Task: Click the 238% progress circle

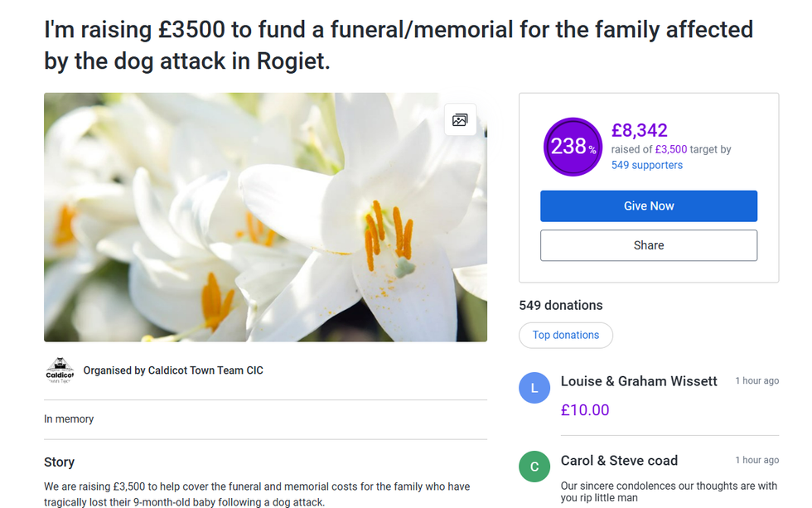Action: (573, 147)
